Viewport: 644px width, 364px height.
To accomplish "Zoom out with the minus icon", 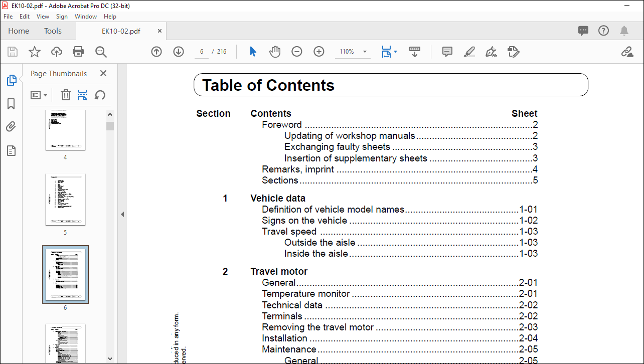I will [x=297, y=52].
